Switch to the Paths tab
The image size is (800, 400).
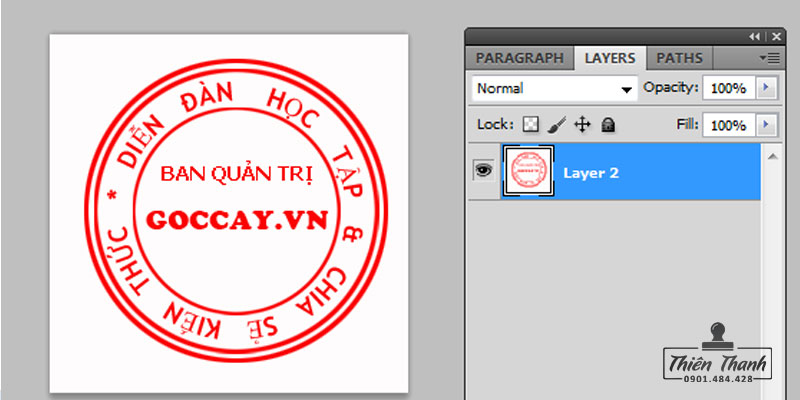point(679,58)
